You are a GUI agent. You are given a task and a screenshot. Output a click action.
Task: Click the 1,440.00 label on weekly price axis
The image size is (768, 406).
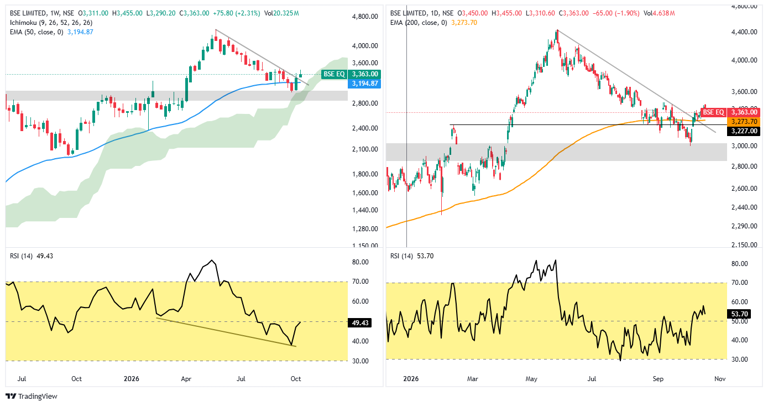coord(365,210)
